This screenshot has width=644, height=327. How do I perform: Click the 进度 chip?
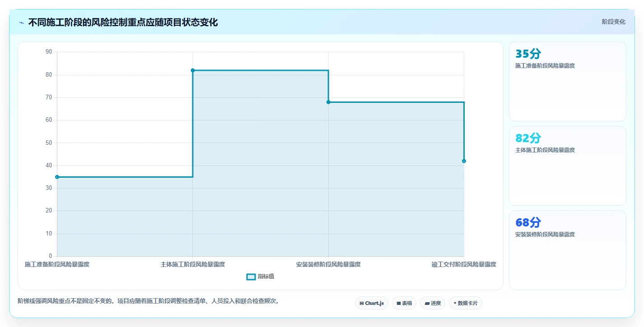[433, 303]
